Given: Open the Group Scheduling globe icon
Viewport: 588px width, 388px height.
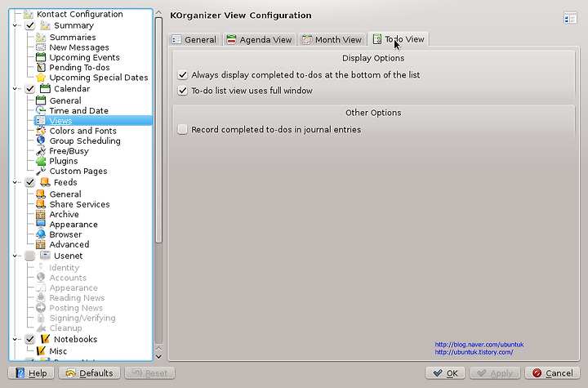Looking at the screenshot, I should point(41,140).
